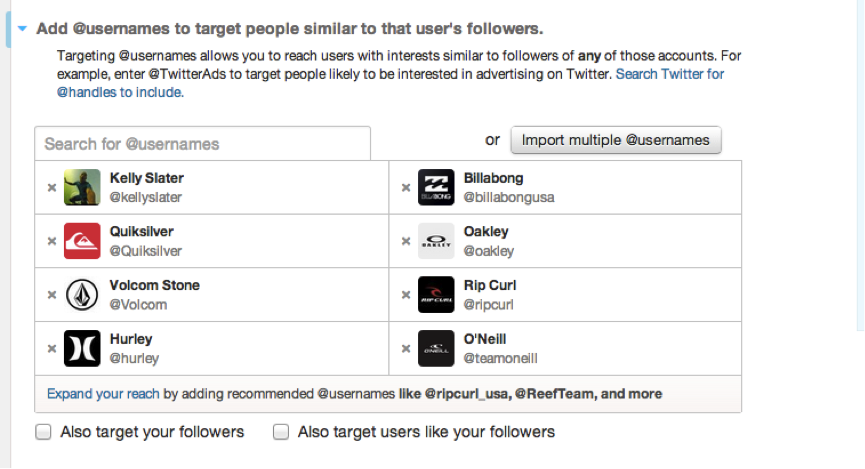Click the O'Neill logo avatar
This screenshot has height=469, width=865.
(436, 348)
